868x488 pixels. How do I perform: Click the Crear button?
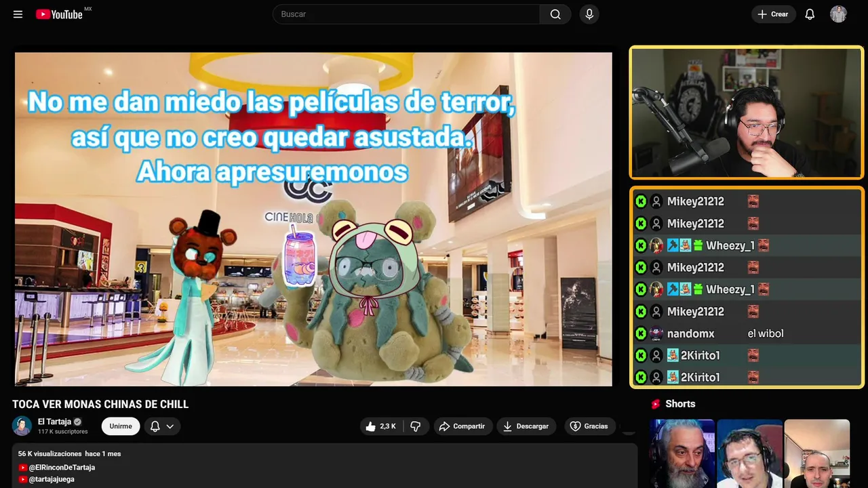[x=773, y=14]
